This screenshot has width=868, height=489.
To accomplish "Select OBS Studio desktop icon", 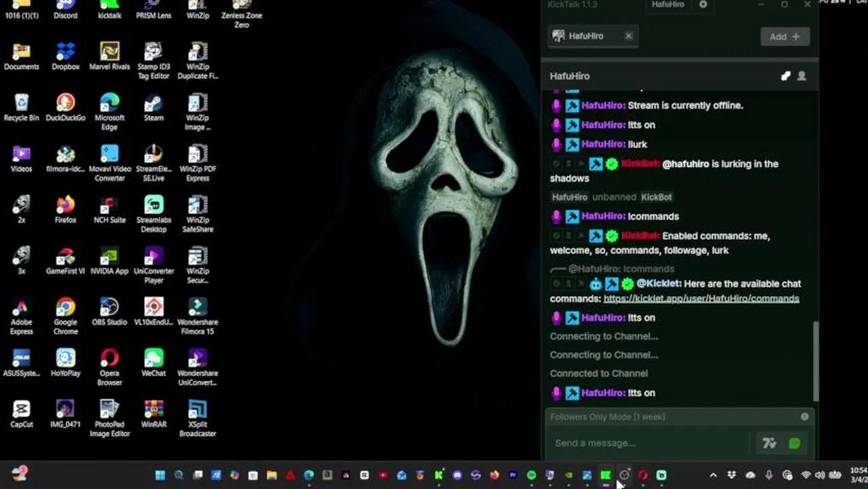I will pyautogui.click(x=109, y=312).
